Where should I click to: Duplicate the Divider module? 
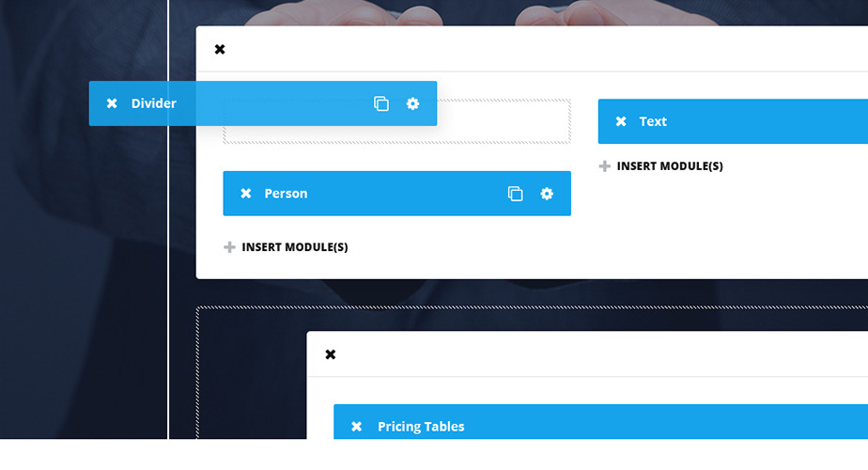(381, 103)
